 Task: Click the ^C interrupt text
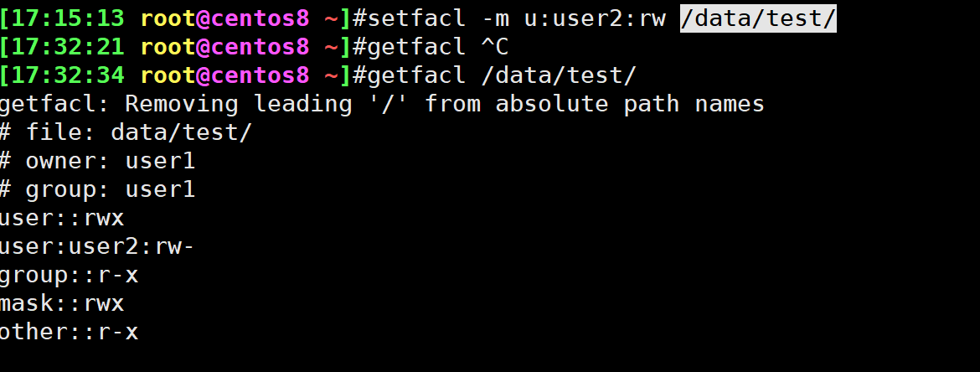(495, 46)
